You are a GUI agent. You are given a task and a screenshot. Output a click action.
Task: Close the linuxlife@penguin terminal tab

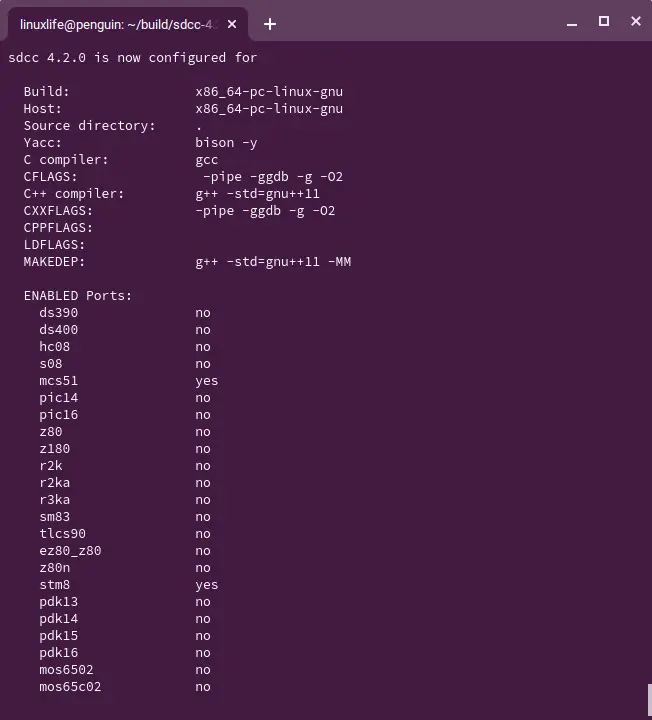tap(232, 24)
